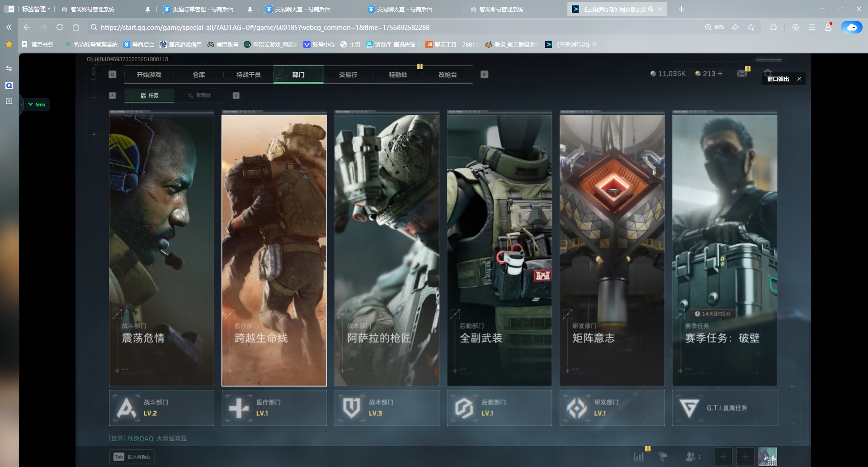This screenshot has width=868, height=467.
Task: Open the in-game mail envelope icon
Action: click(x=742, y=73)
